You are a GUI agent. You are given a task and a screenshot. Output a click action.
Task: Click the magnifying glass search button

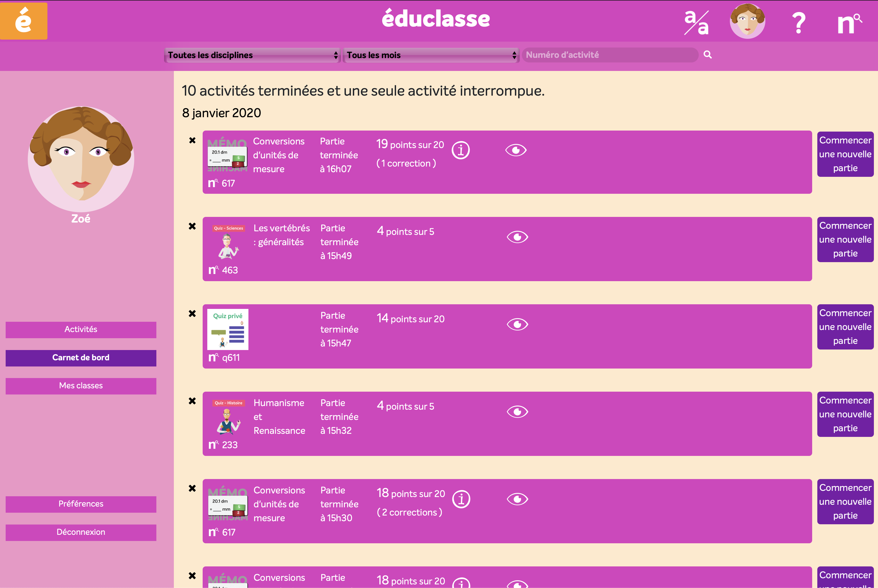(x=707, y=55)
